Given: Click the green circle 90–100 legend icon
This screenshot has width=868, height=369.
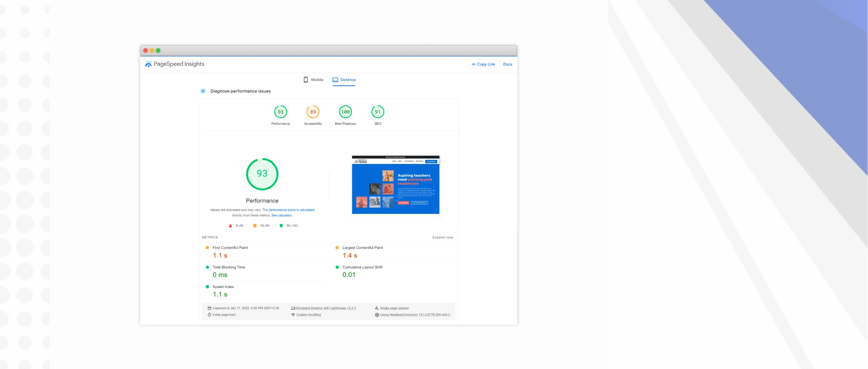Looking at the screenshot, I should pyautogui.click(x=281, y=226).
